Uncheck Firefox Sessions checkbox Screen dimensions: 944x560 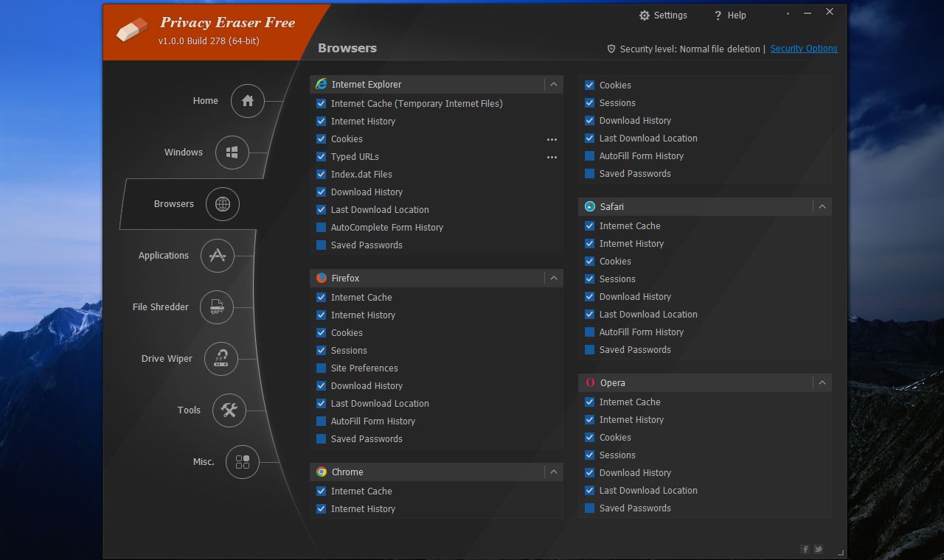[x=321, y=350]
